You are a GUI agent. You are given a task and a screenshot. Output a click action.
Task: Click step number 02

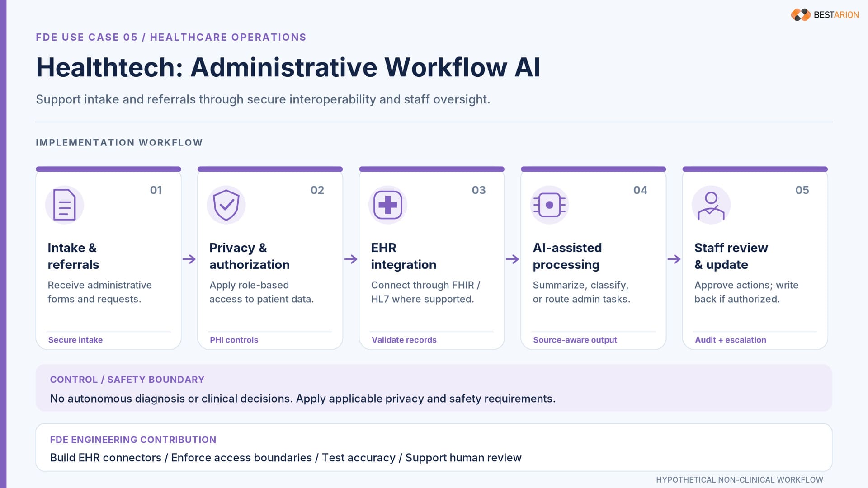[x=317, y=190]
